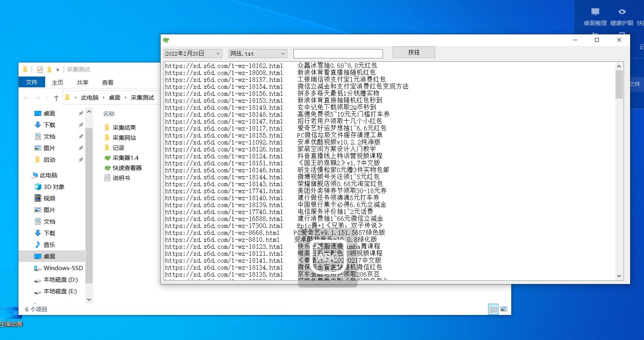Click navigation pane scroll-up arrow
The image size is (644, 340).
[x=89, y=112]
